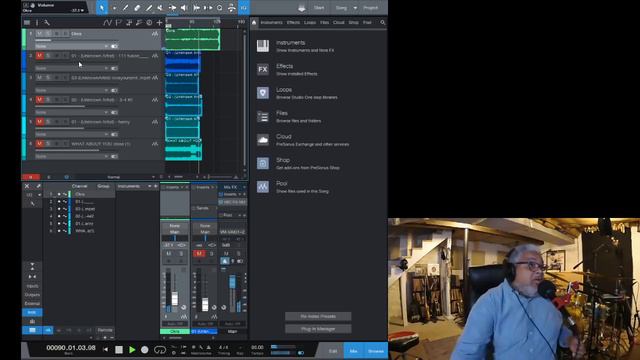Unmute track 5 in track list
This screenshot has height=360, width=640.
pos(40,122)
